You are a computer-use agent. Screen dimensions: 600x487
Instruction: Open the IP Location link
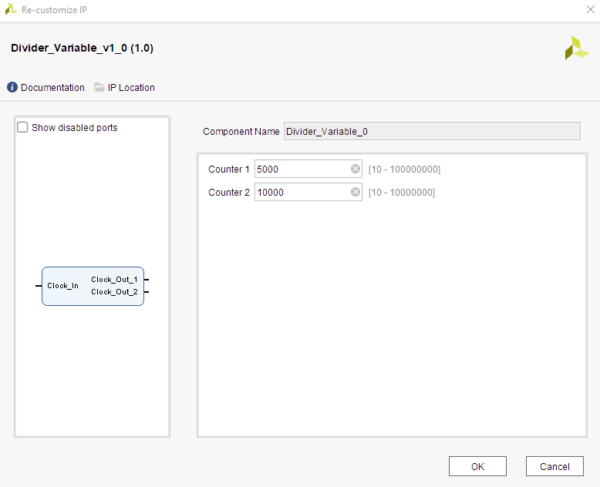(x=131, y=87)
